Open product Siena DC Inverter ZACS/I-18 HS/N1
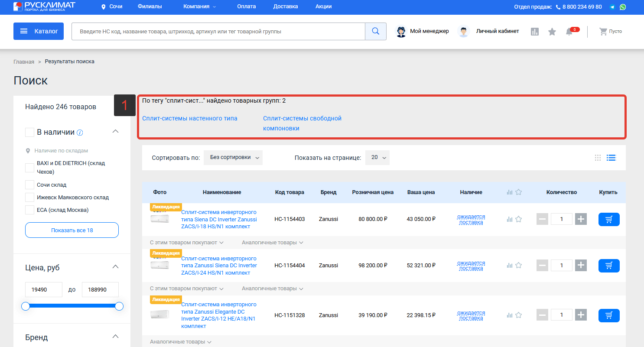This screenshot has width=644, height=347. [x=219, y=219]
